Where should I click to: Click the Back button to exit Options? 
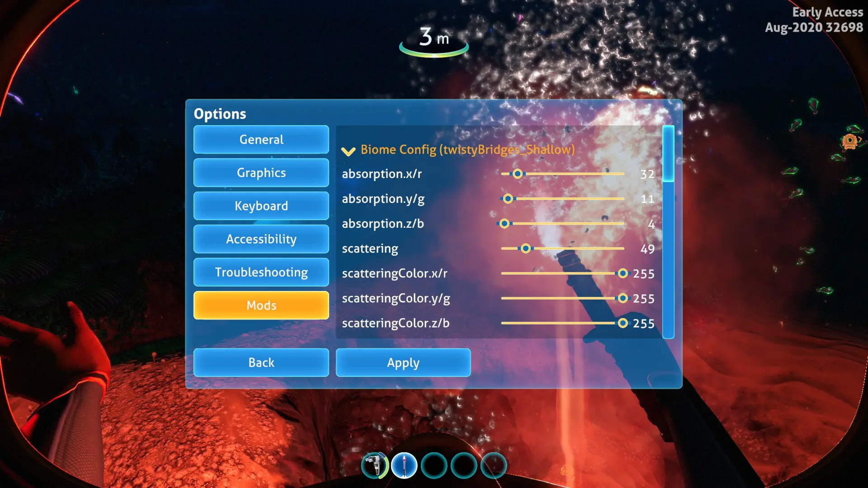point(260,362)
